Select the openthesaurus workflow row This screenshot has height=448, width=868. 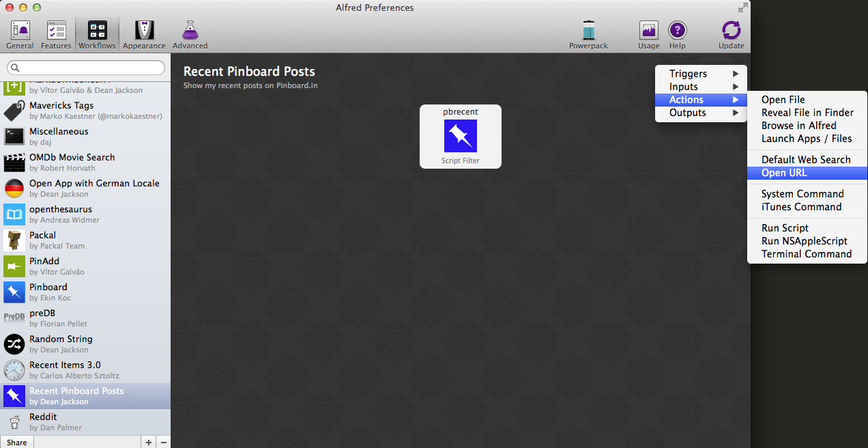click(85, 214)
